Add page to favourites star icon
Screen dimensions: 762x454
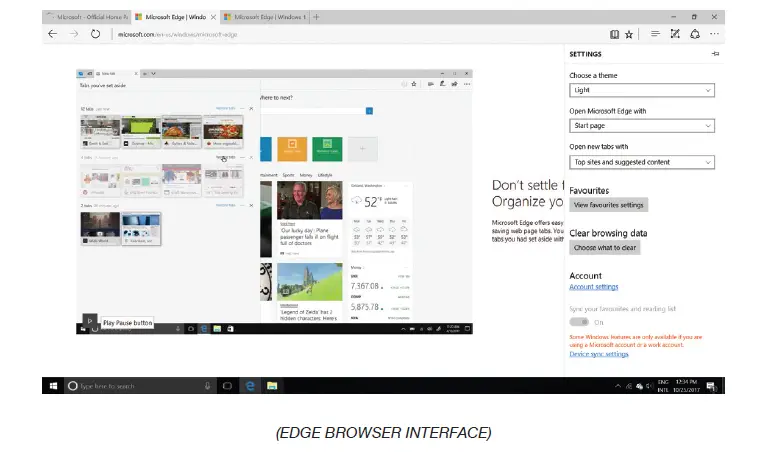pyautogui.click(x=629, y=34)
